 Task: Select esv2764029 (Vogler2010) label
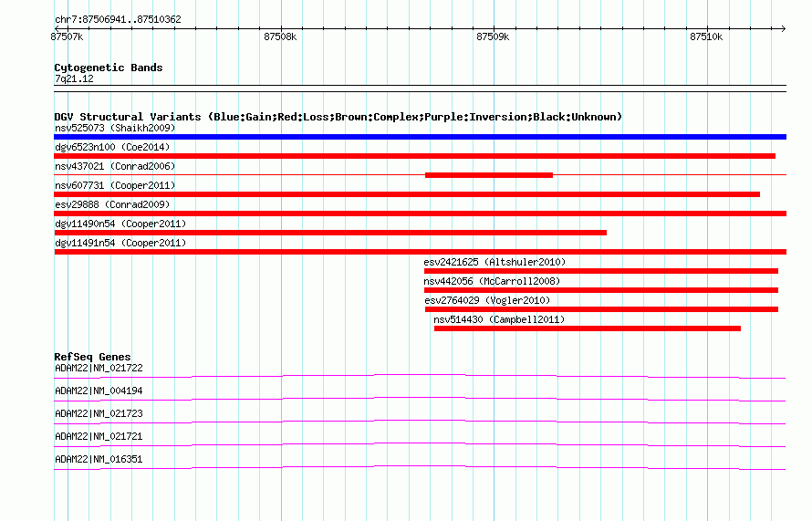tap(487, 300)
